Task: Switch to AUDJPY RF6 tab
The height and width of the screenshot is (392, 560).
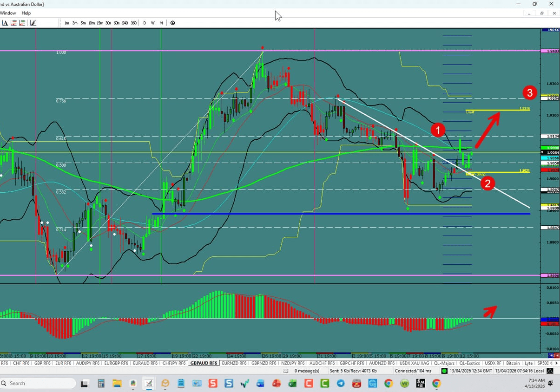Action: 87,363
